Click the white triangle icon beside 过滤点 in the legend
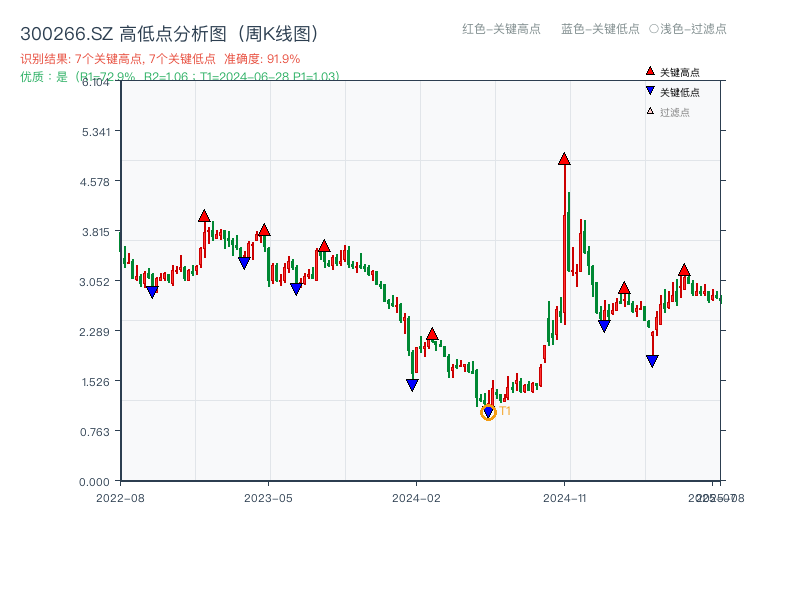The width and height of the screenshot is (800, 600). tap(650, 111)
